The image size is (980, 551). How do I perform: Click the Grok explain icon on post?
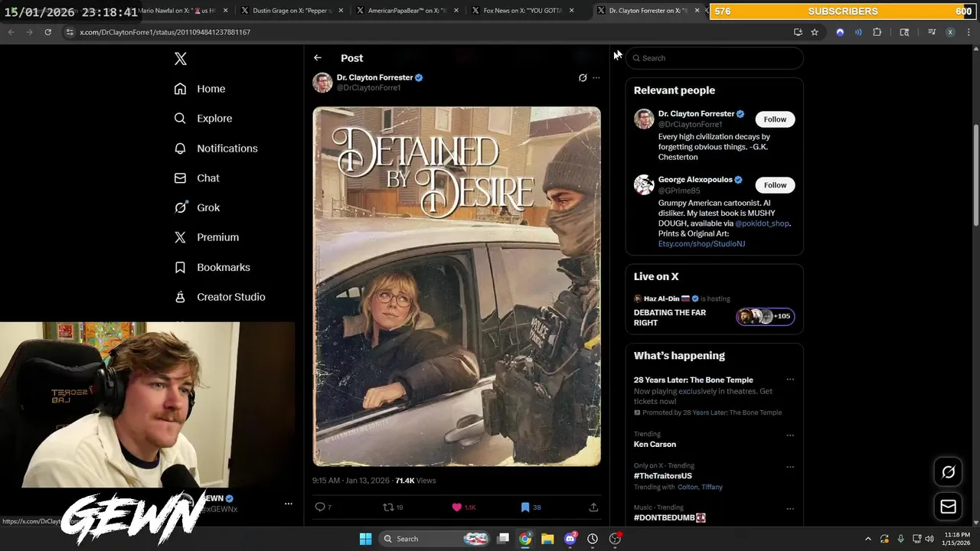pos(583,77)
